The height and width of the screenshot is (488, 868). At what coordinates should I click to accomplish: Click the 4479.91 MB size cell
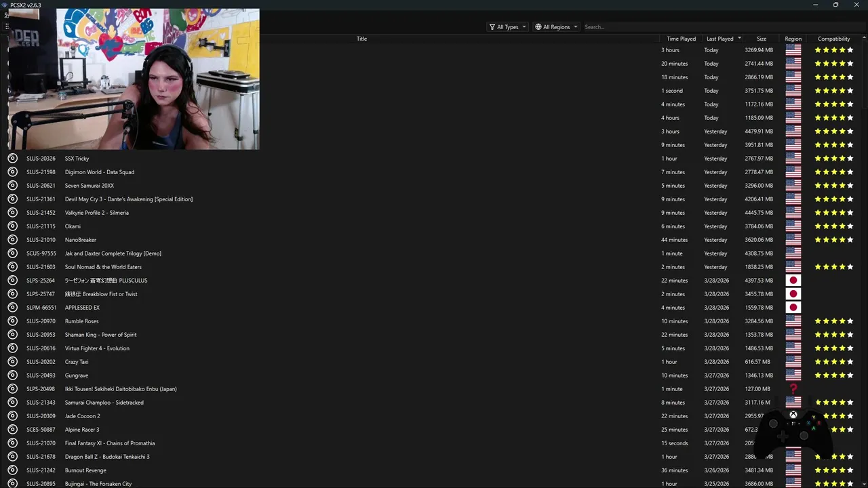click(x=759, y=131)
